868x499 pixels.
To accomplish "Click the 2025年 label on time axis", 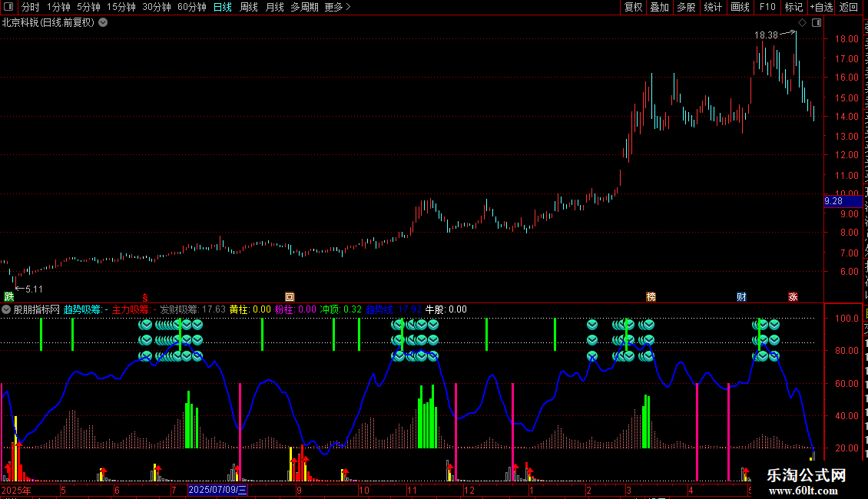I will click(16, 490).
